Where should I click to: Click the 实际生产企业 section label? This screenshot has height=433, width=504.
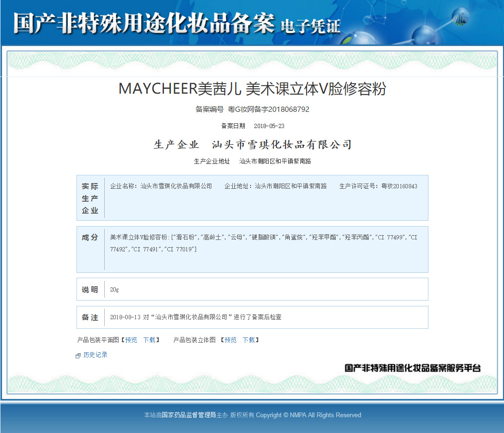pos(90,198)
